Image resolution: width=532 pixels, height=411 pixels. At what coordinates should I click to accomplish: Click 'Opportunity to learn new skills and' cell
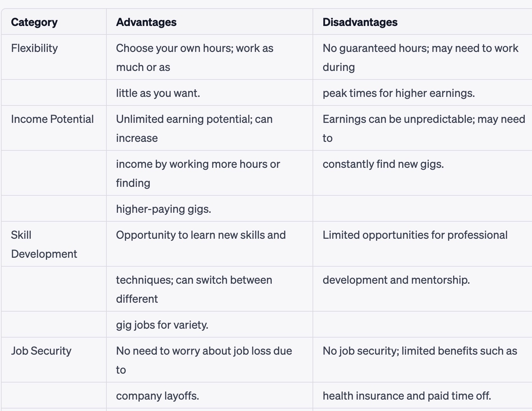point(201,235)
